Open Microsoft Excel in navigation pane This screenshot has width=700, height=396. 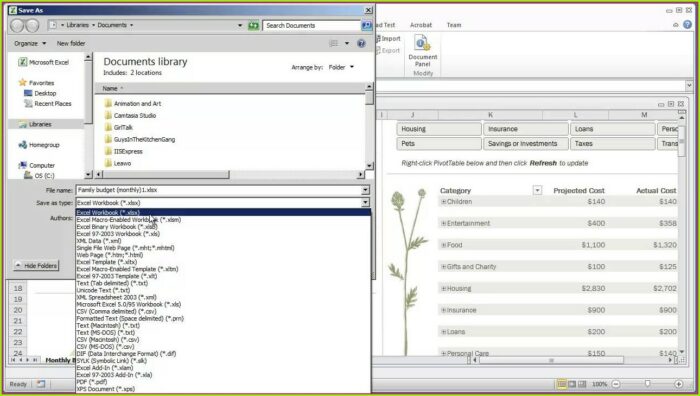point(44,63)
